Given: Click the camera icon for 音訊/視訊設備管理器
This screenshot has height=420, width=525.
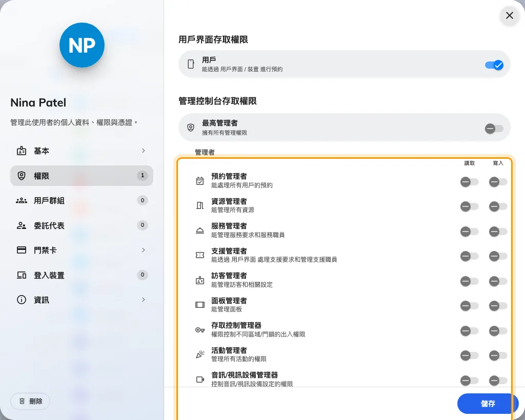Looking at the screenshot, I should [200, 380].
